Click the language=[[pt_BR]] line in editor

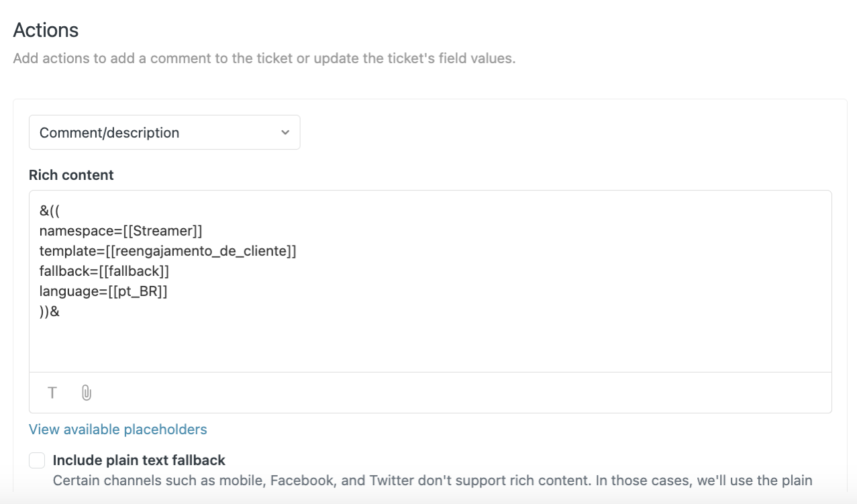[103, 291]
